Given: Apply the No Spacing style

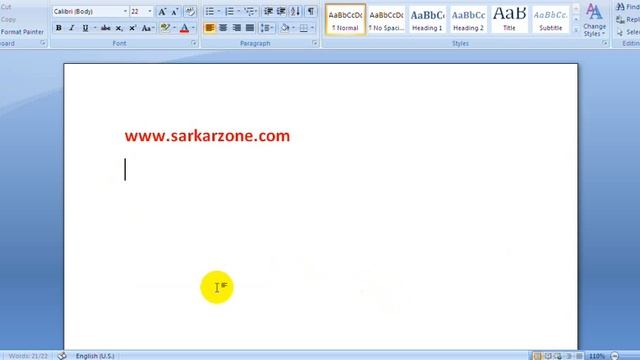Looking at the screenshot, I should [386, 20].
